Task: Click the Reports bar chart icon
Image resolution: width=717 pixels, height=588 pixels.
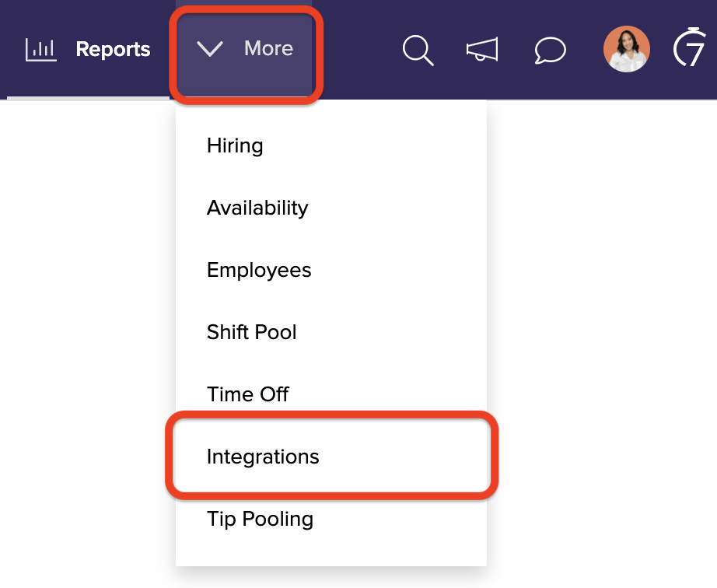Action: [x=40, y=50]
